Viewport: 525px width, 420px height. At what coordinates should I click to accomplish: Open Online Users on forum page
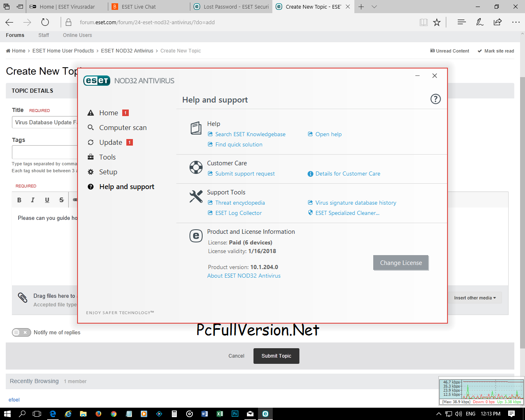tap(77, 35)
